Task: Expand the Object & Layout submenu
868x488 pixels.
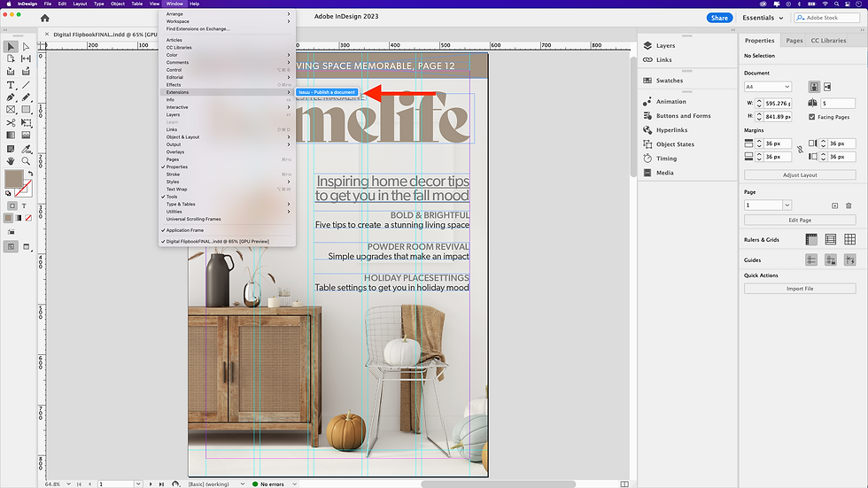Action: [x=227, y=137]
